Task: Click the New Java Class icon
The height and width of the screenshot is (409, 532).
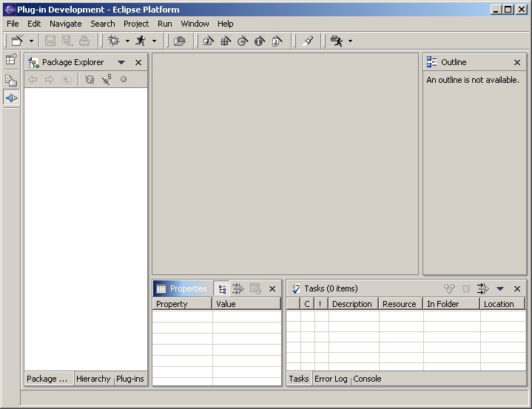Action: click(243, 41)
